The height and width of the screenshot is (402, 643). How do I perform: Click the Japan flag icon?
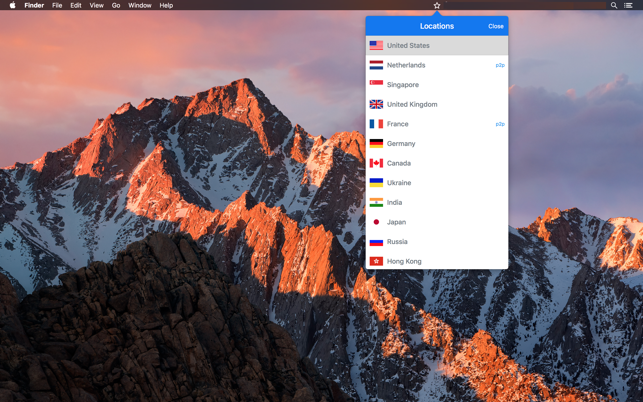pos(376,222)
